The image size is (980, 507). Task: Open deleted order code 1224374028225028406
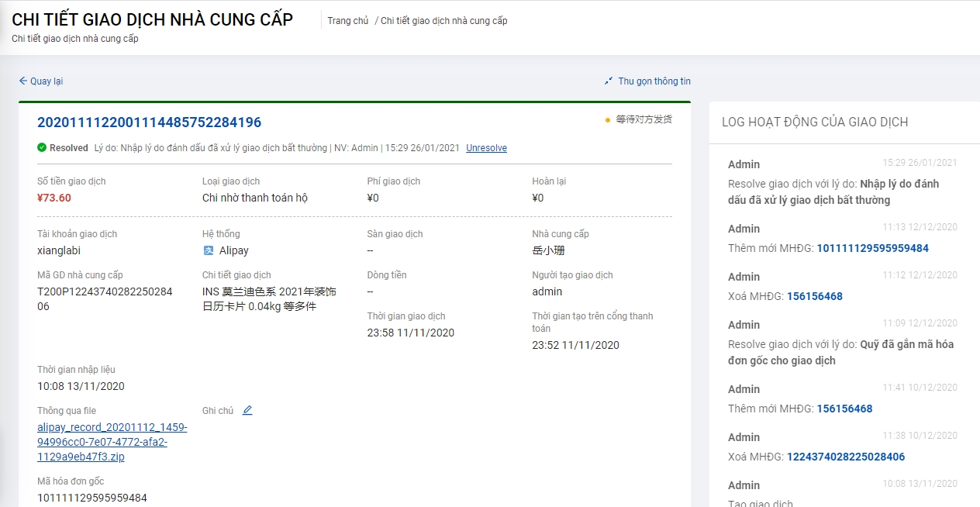(x=845, y=457)
